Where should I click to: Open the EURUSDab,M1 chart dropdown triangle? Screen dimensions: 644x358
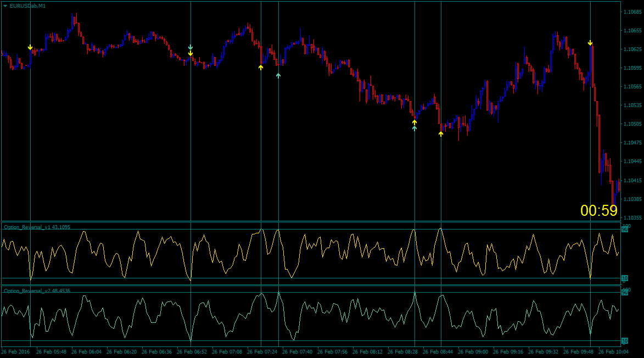pyautogui.click(x=5, y=6)
